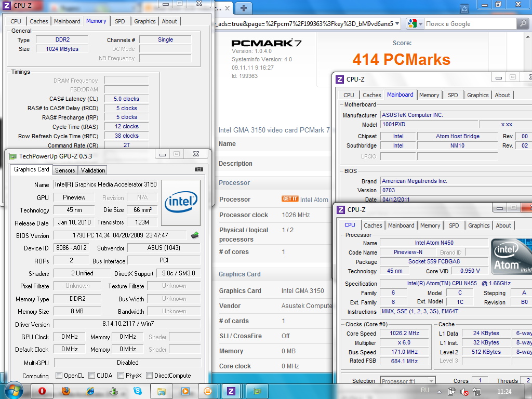Close the GPU-Z window
This screenshot has width=532, height=399.
pyautogui.click(x=196, y=154)
